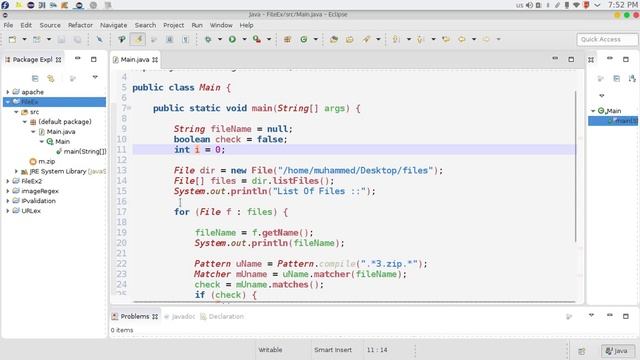Click the Next Annotation toolbar icon
Image resolution: width=640 pixels, height=360 pixels.
[x=396, y=39]
